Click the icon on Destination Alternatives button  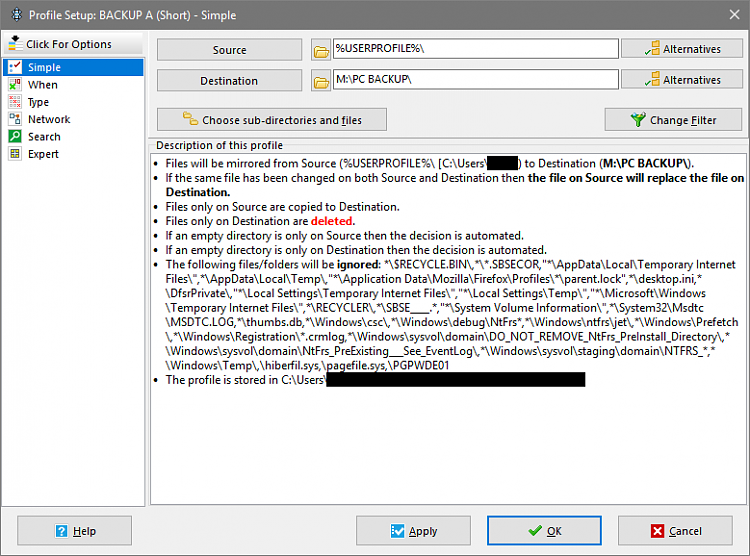[x=652, y=79]
